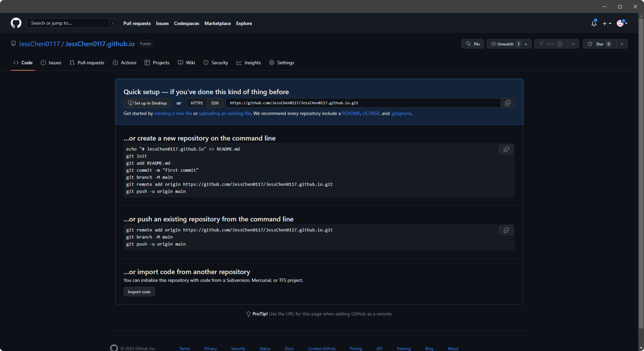Follow the creating a new file link
Viewport: 644px width, 351px height.
point(173,114)
